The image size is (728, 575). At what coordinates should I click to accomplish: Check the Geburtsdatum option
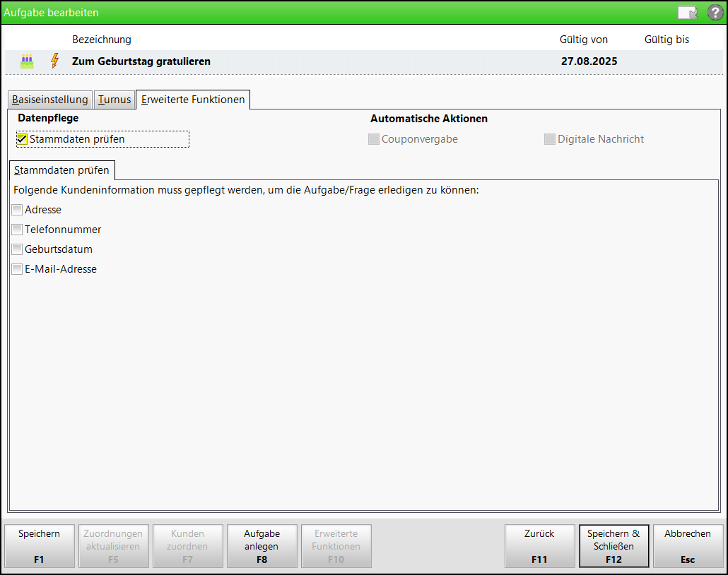pos(17,249)
